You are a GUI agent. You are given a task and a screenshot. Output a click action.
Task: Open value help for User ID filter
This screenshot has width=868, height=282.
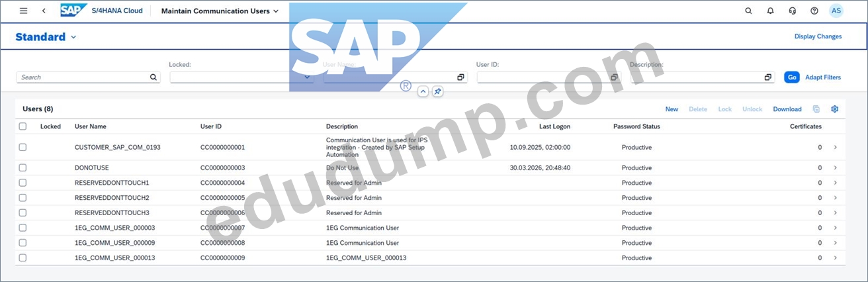614,77
